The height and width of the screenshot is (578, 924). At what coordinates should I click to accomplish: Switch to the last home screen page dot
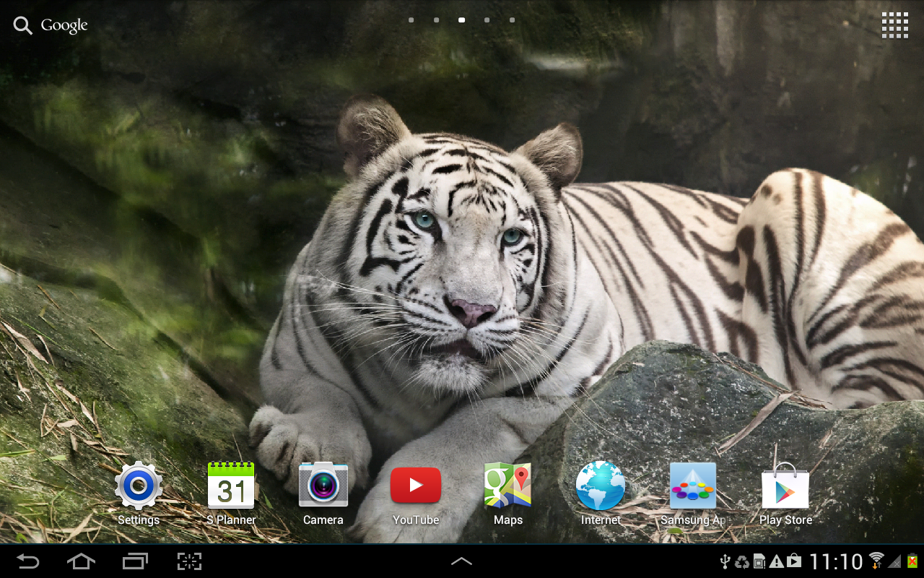[x=512, y=20]
